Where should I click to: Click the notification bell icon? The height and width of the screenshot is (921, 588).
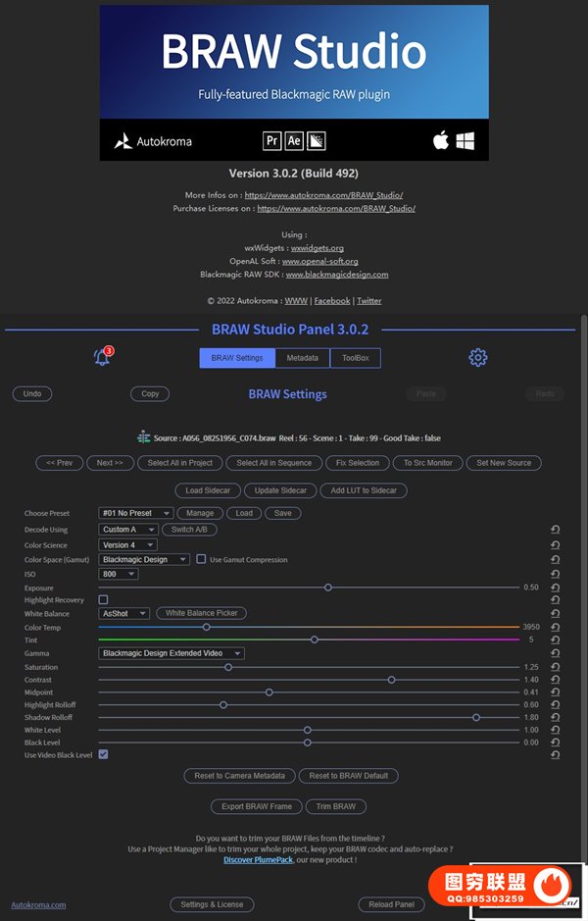click(102, 357)
